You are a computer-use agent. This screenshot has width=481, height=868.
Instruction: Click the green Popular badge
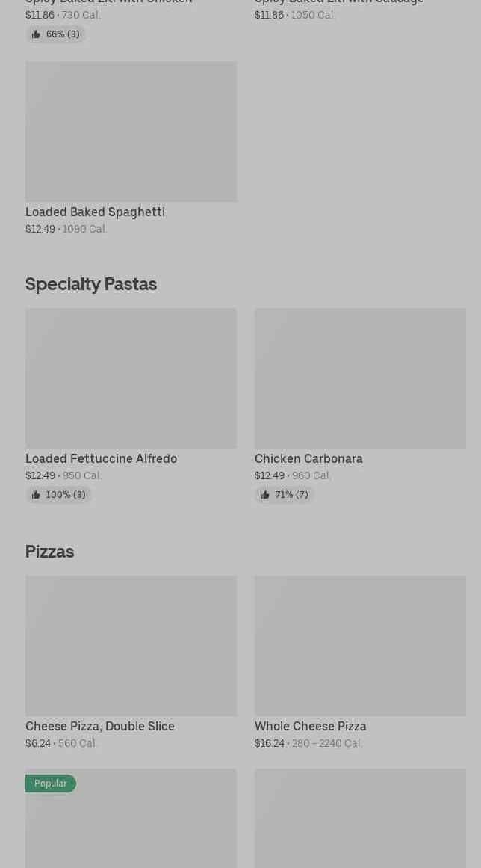[51, 784]
